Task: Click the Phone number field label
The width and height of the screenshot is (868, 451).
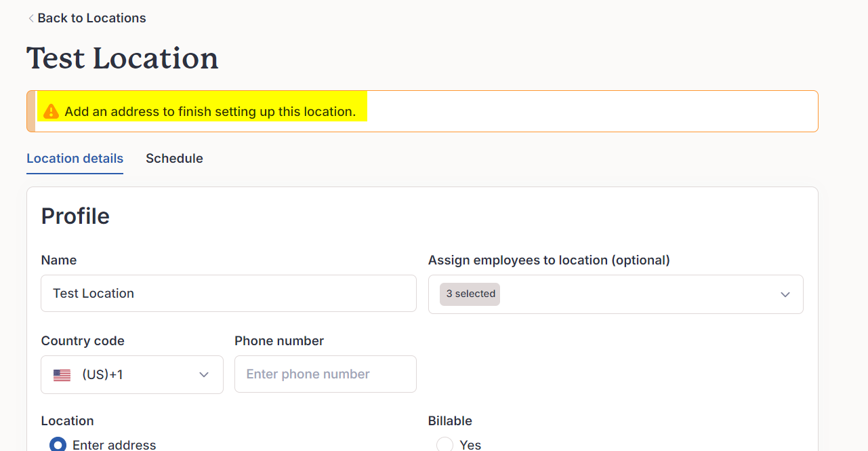Action: coord(279,340)
